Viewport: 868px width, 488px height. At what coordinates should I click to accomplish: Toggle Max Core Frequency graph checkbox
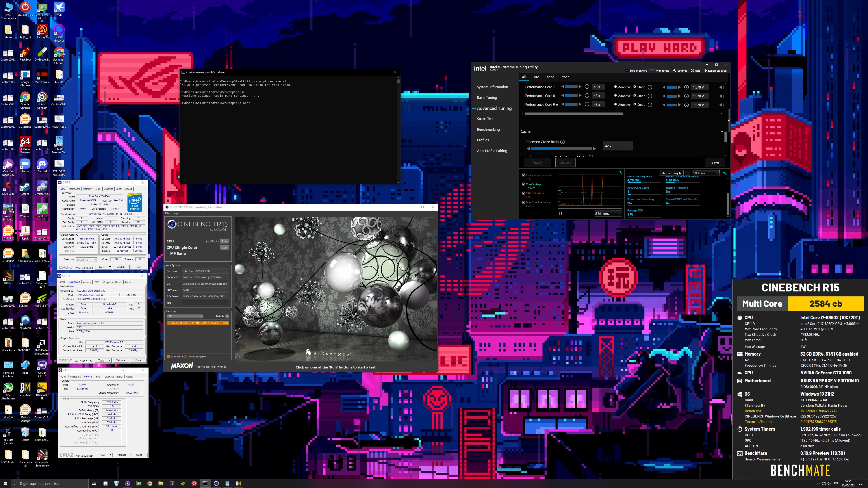coord(524,202)
